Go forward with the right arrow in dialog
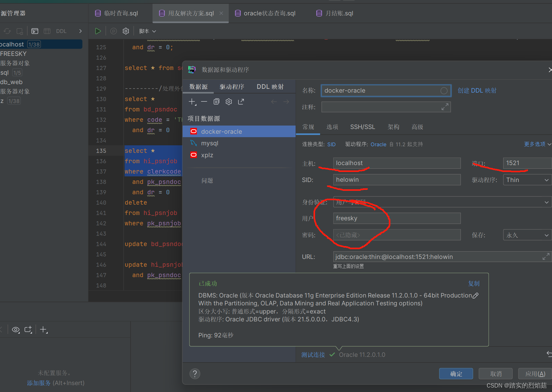The height and width of the screenshot is (392, 552). pos(286,102)
